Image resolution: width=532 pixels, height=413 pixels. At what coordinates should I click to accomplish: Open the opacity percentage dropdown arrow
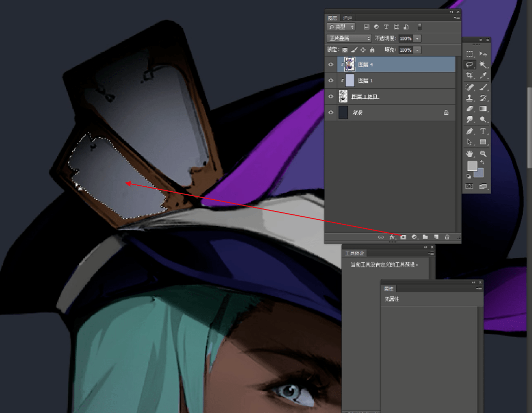pyautogui.click(x=417, y=38)
